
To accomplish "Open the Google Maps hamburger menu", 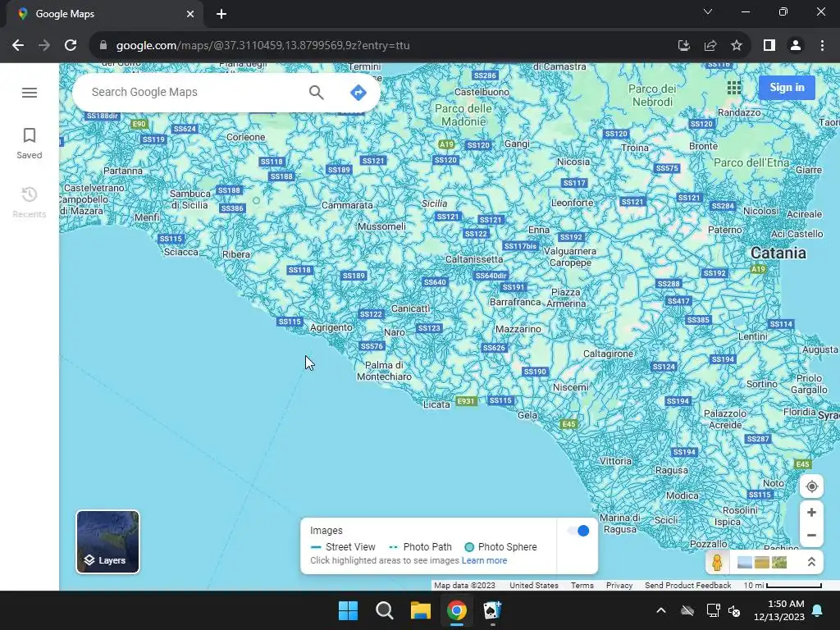I will coord(30,93).
